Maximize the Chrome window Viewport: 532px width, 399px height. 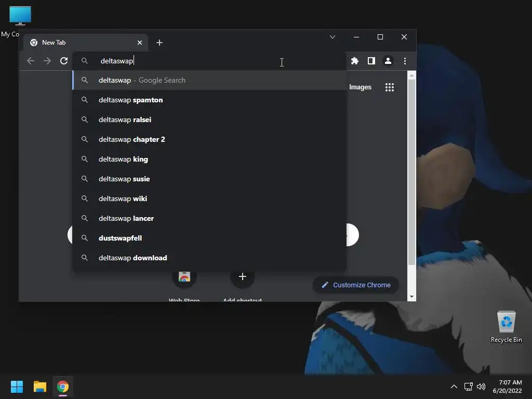click(380, 37)
